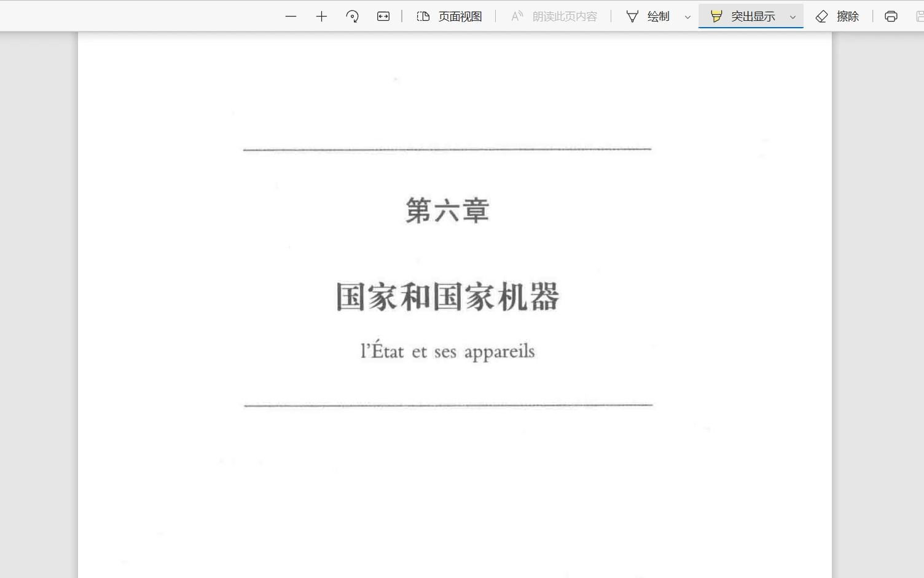
Task: Click the 第六章 chapter heading
Action: [x=447, y=211]
